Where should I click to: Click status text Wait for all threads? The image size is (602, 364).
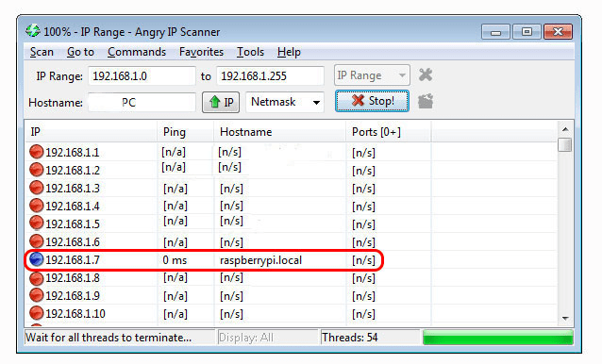[109, 338]
